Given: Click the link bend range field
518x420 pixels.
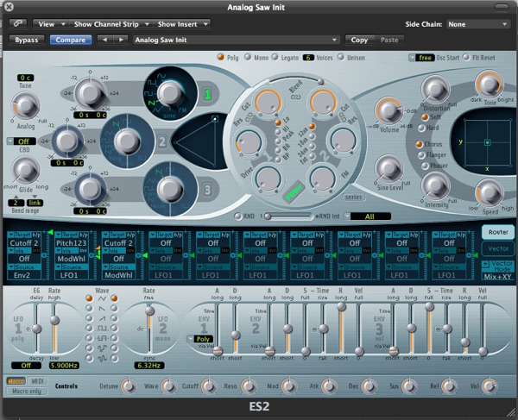Looking at the screenshot, I should pyautogui.click(x=35, y=203).
